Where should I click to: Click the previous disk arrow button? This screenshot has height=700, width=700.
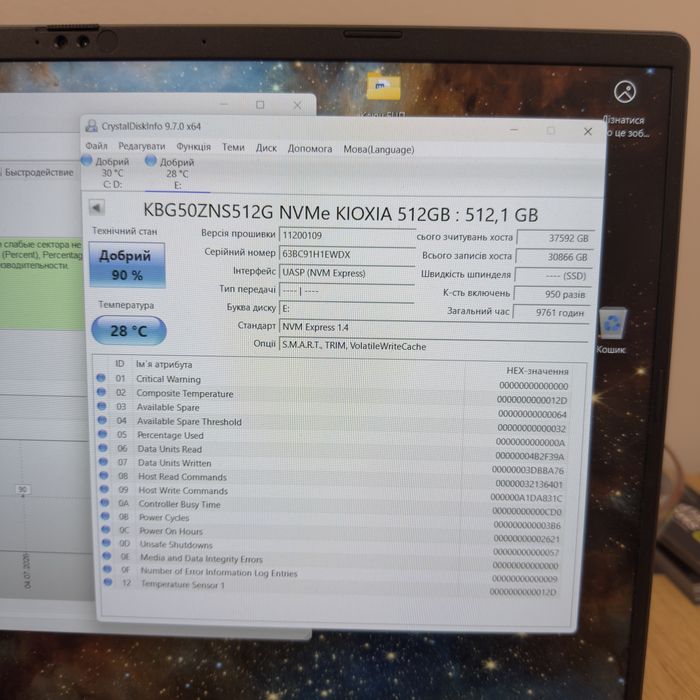[x=97, y=208]
